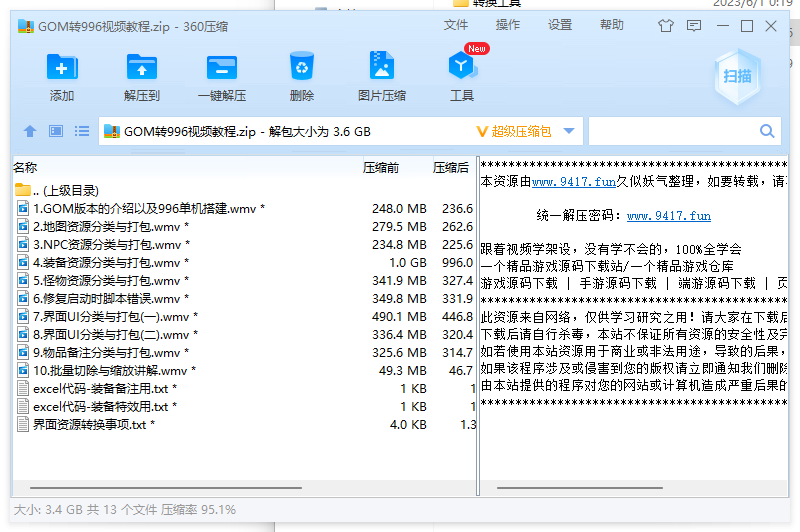Click the 248.0 MB size value
Viewport: 800px width, 532px height.
click(399, 208)
